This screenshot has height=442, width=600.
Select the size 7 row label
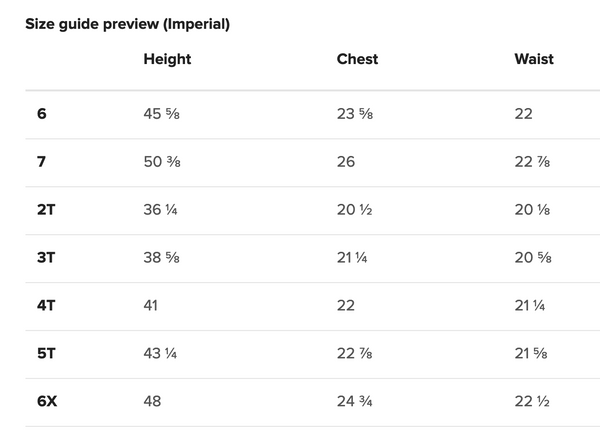tap(41, 162)
